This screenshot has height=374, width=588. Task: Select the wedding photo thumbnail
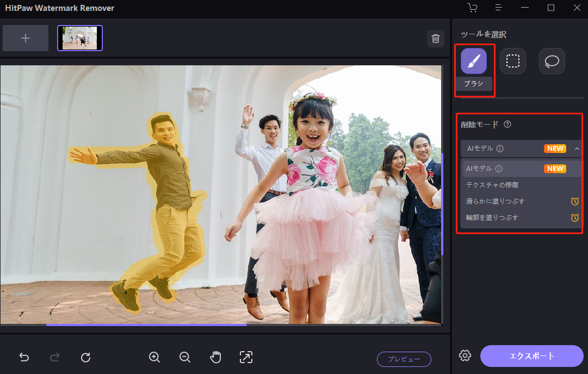80,38
